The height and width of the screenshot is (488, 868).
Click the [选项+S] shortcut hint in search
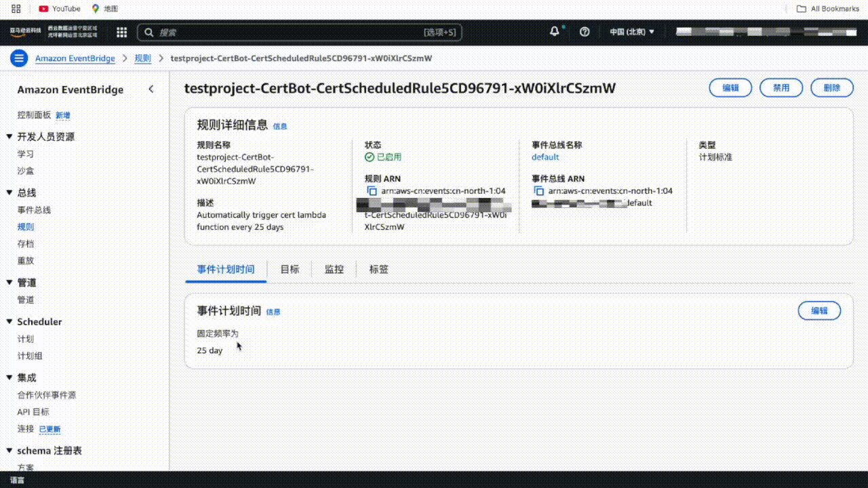click(440, 32)
